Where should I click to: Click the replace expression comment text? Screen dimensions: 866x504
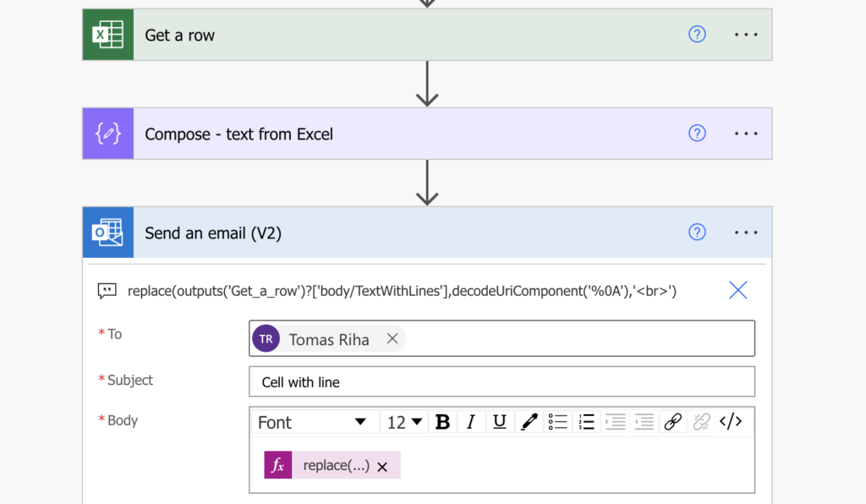coord(402,291)
